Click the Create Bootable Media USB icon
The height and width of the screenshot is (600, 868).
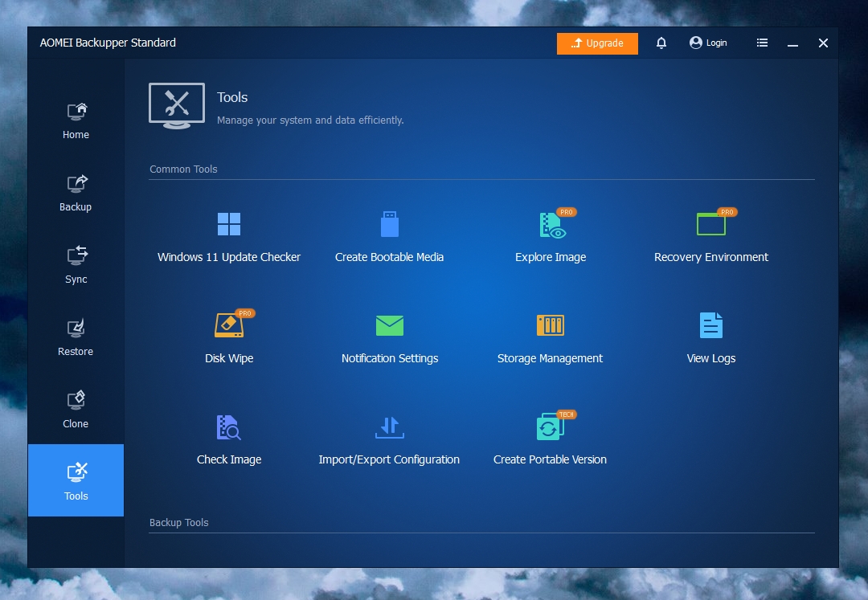click(x=390, y=224)
